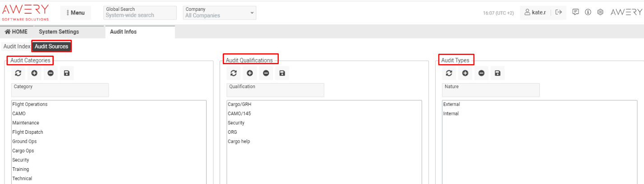Save Audit Types with floppy disk icon
Image resolution: width=644 pixels, height=184 pixels.
click(497, 73)
